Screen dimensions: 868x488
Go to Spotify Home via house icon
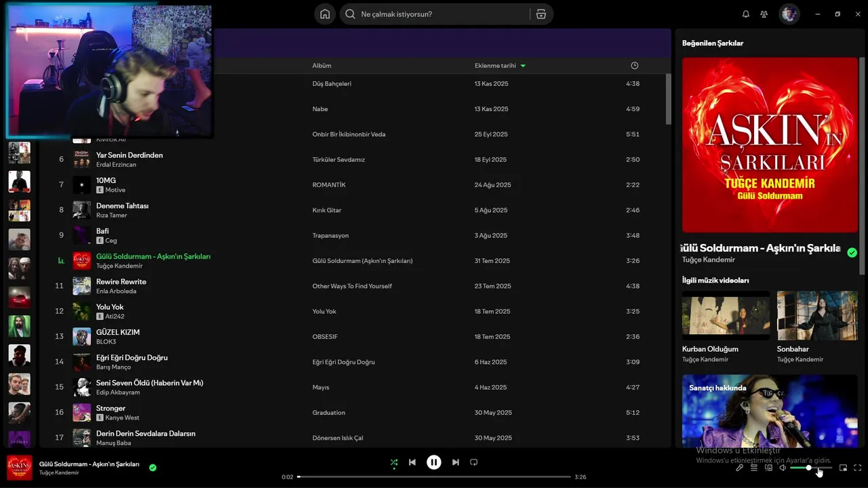325,14
